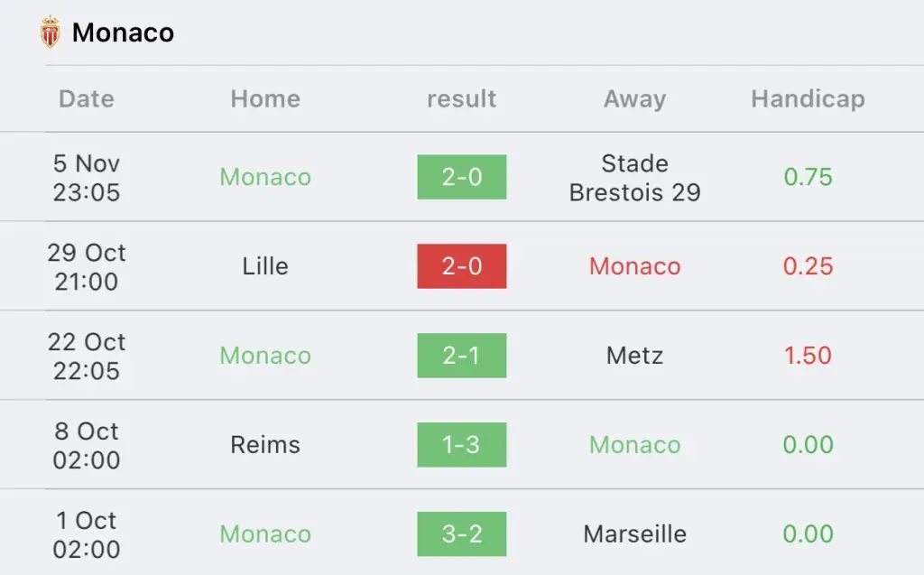This screenshot has height=575, width=924.
Task: Select the Home column header
Action: (265, 98)
